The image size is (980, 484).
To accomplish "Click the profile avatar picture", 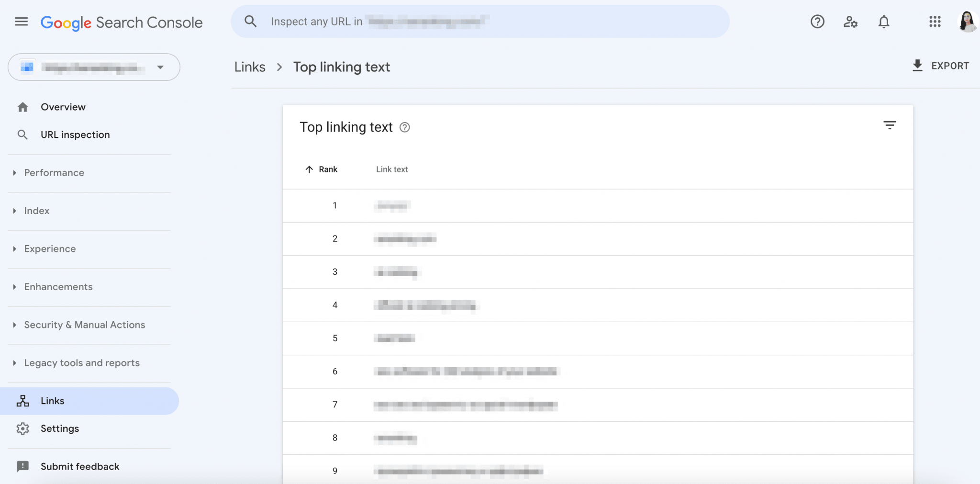I will click(x=968, y=22).
